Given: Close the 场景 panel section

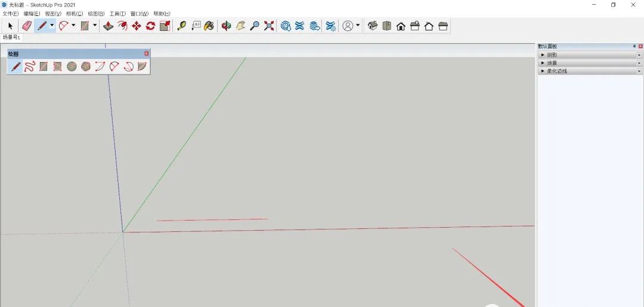Looking at the screenshot, I should [639, 63].
